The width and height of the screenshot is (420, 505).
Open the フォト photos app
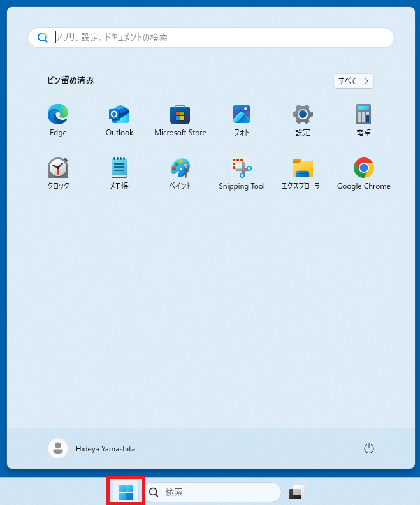click(242, 120)
